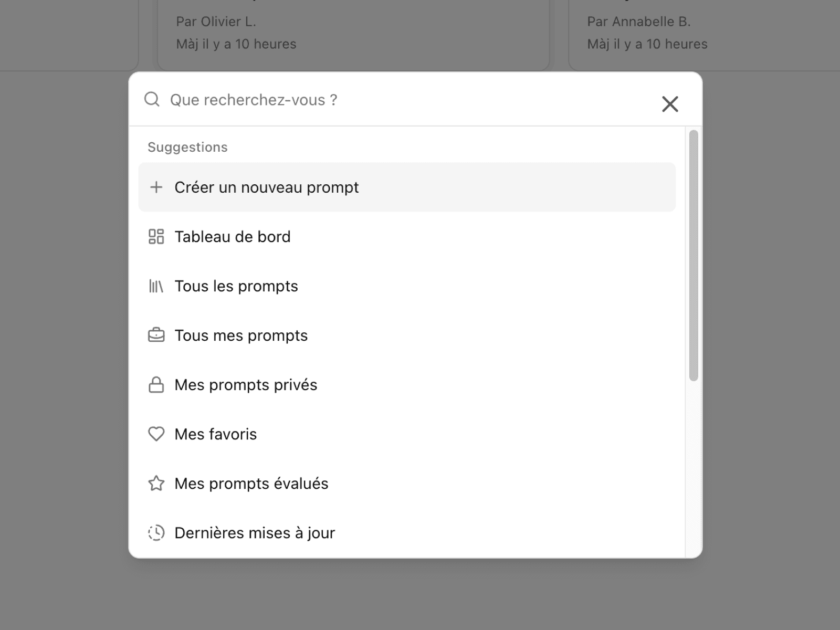Click the plus icon for creating a prompt
Viewport: 840px width, 630px height.
(156, 187)
